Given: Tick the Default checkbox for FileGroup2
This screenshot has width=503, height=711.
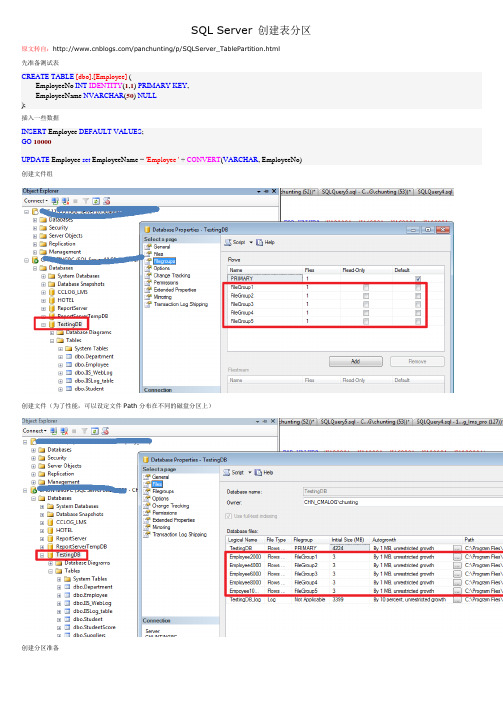Looking at the screenshot, I should [418, 296].
